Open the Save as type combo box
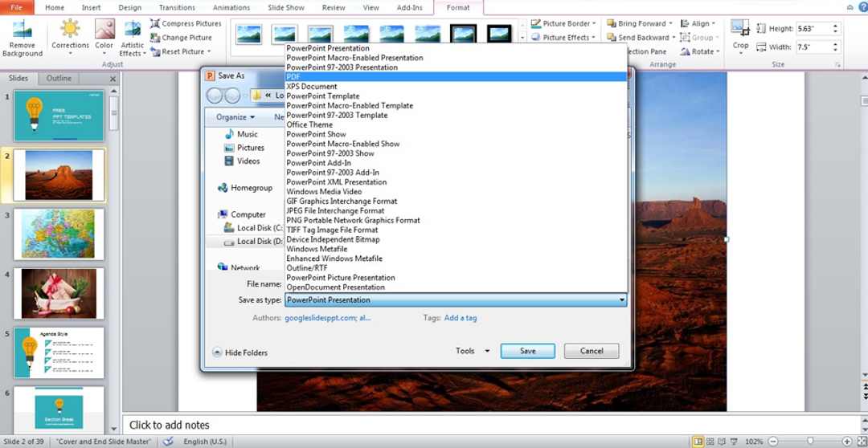868x448 pixels. pos(457,299)
